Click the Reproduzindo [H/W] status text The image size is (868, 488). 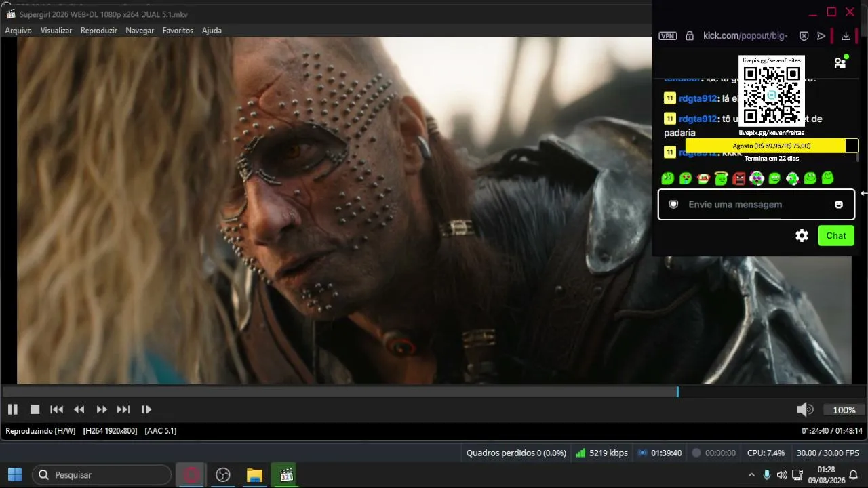[40, 430]
